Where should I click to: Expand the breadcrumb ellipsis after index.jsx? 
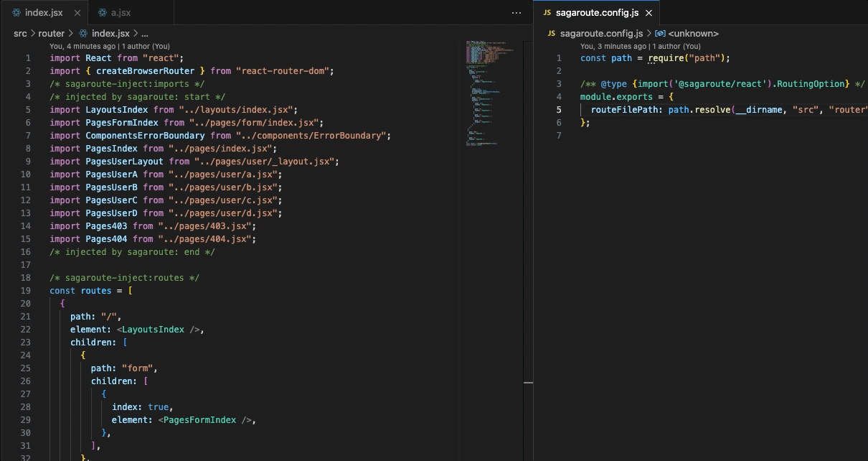[x=145, y=34]
